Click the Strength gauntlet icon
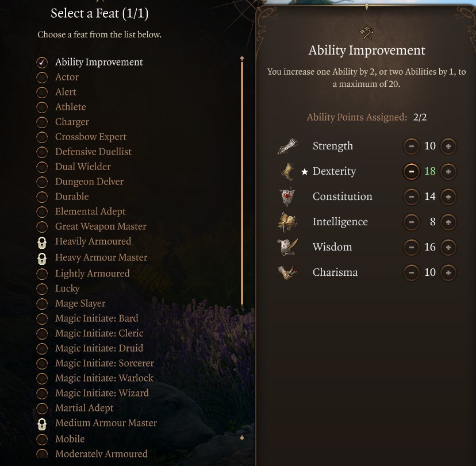This screenshot has height=466, width=476. [x=287, y=146]
